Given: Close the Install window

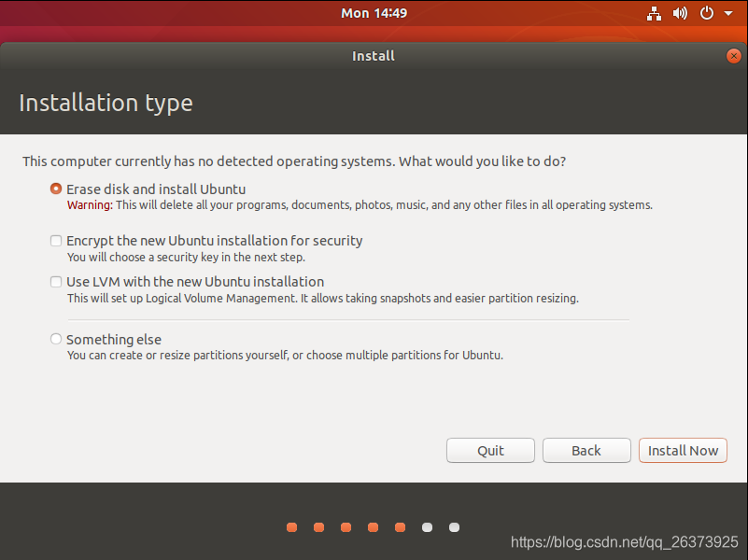Looking at the screenshot, I should pos(734,56).
